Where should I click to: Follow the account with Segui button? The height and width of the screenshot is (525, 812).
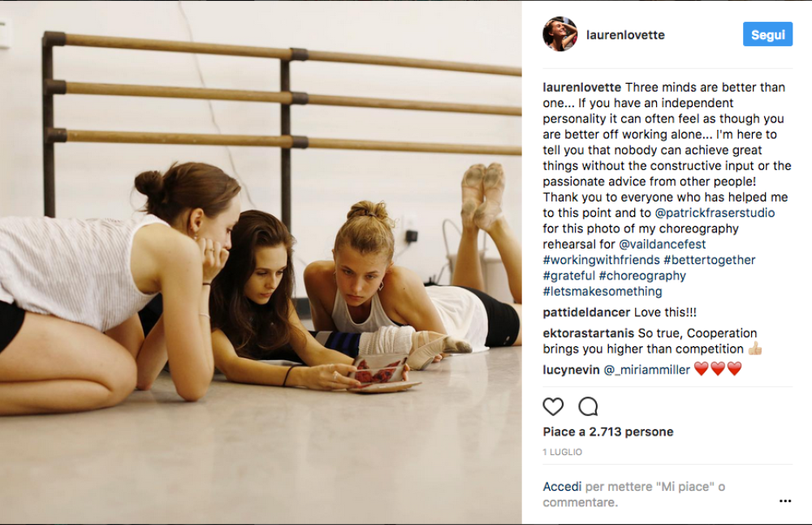tap(767, 34)
